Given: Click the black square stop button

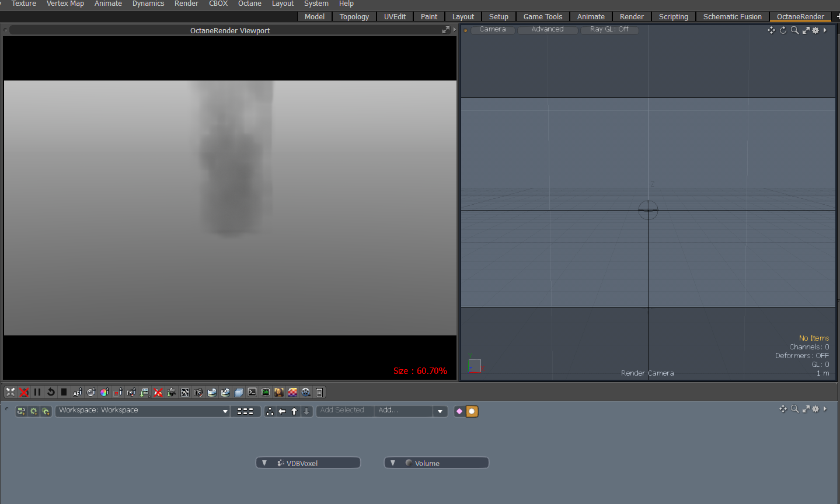Looking at the screenshot, I should (64, 393).
